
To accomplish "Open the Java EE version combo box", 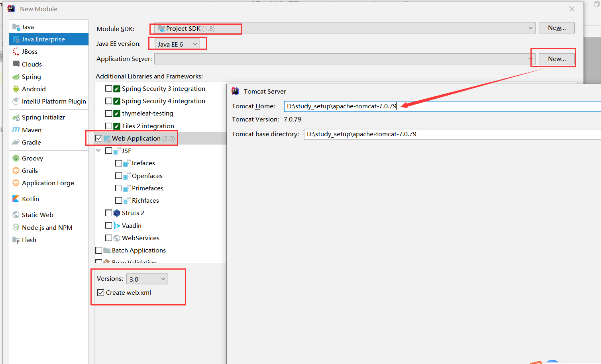I will point(177,44).
